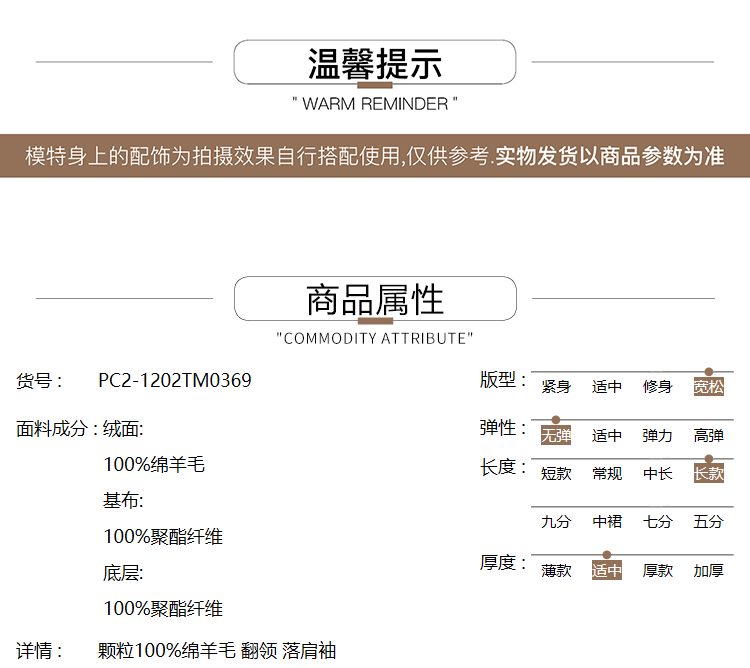Image resolution: width=750 pixels, height=668 pixels.
Task: Click the product code PC2-1202TM0369
Action: click(175, 381)
